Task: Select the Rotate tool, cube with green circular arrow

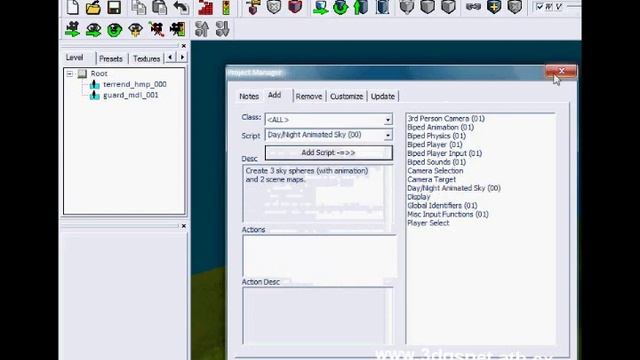Action: coord(340,7)
